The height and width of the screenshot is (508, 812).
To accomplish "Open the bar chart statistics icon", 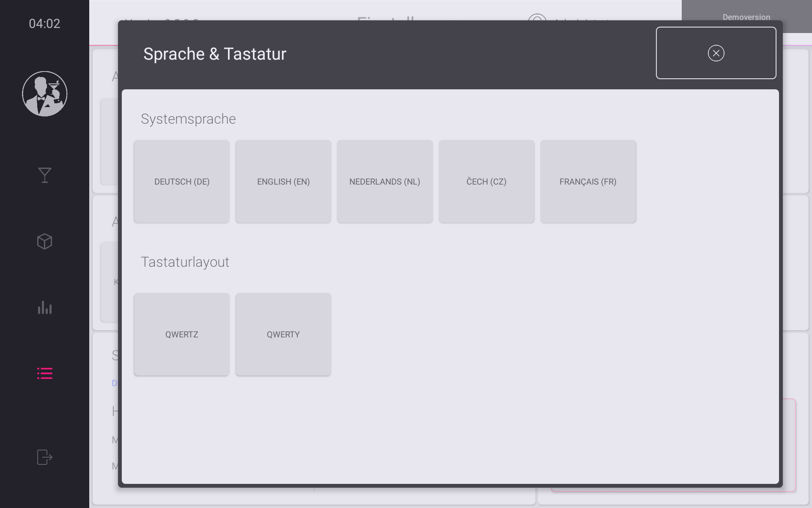I will [x=44, y=308].
